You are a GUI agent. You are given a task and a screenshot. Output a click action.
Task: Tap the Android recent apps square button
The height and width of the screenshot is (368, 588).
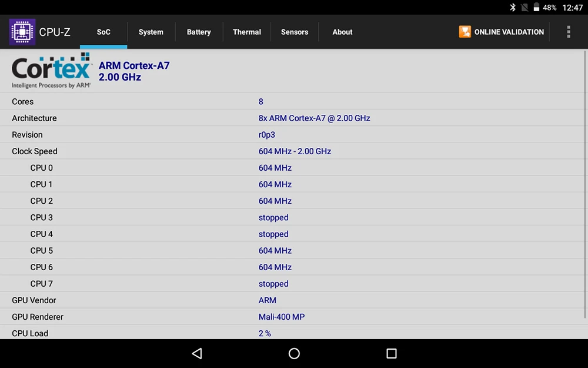pos(392,353)
